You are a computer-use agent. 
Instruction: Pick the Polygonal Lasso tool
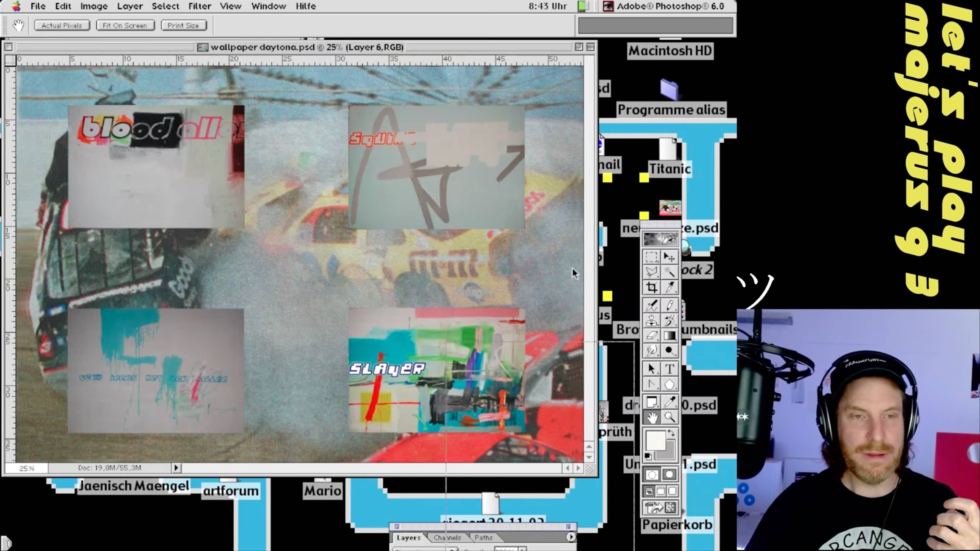(651, 272)
